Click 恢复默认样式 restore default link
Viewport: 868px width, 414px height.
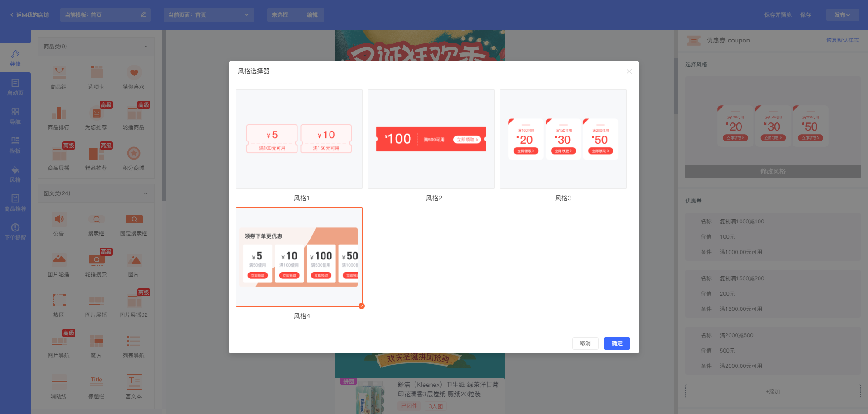(x=842, y=40)
